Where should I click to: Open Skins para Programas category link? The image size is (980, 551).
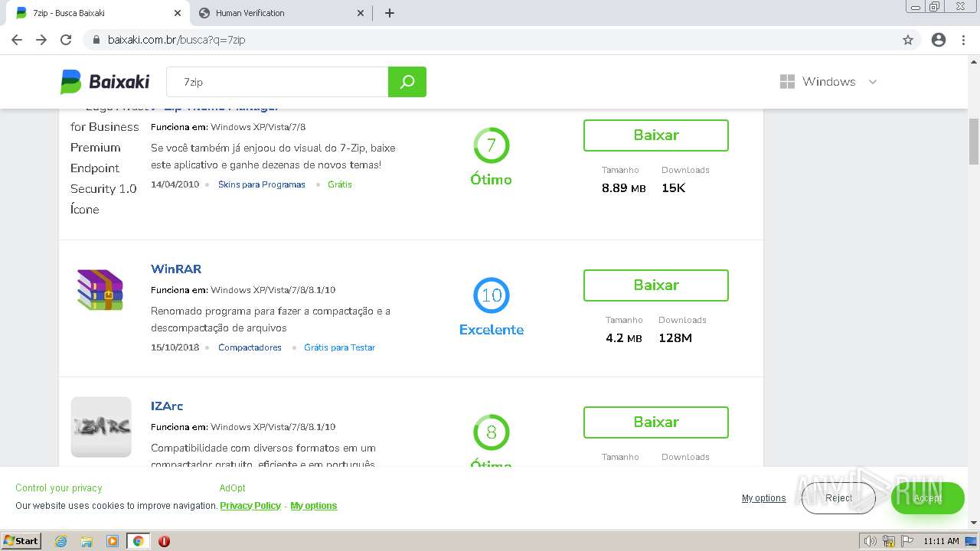pos(262,184)
